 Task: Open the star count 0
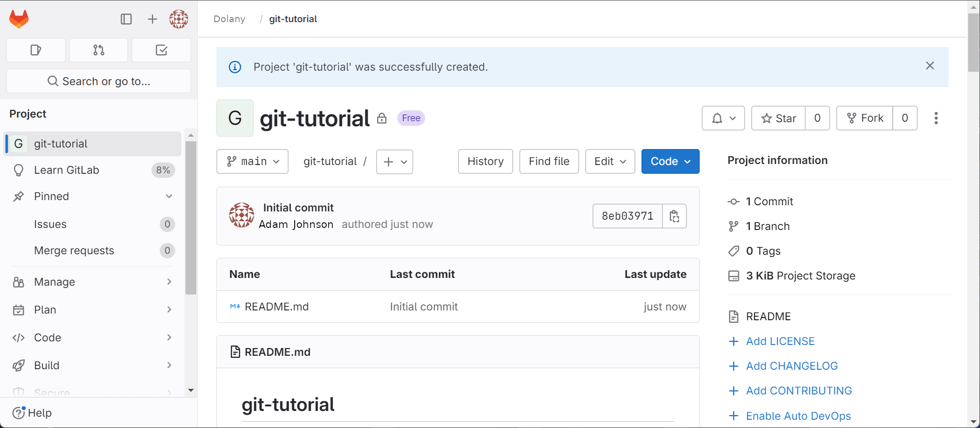817,118
